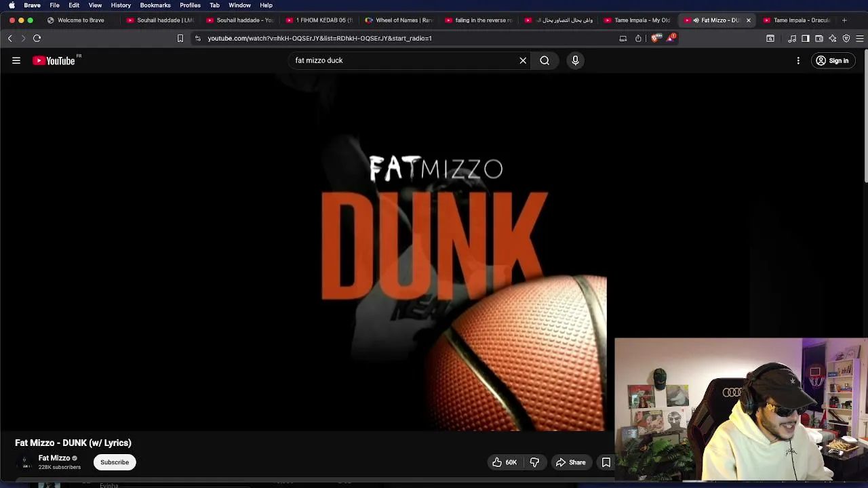Open the Fat Mizzo channel avatar
Screen dimensions: 868x488
coord(24,462)
